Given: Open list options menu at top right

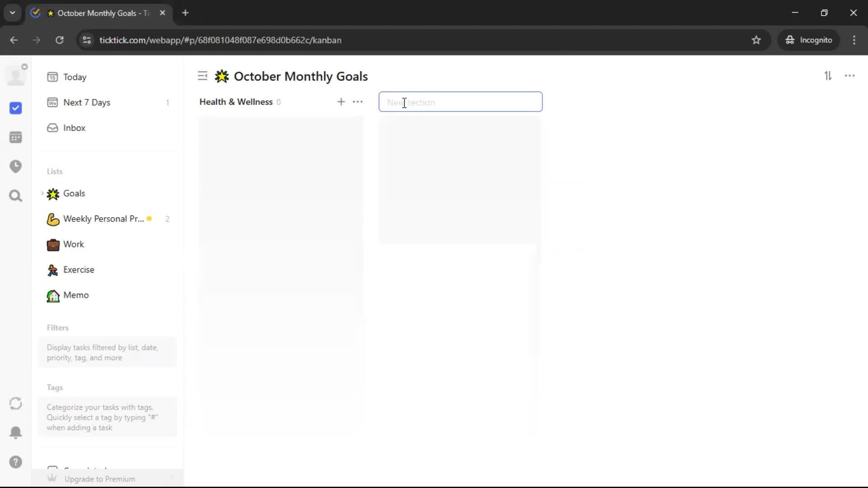Looking at the screenshot, I should pyautogui.click(x=849, y=76).
